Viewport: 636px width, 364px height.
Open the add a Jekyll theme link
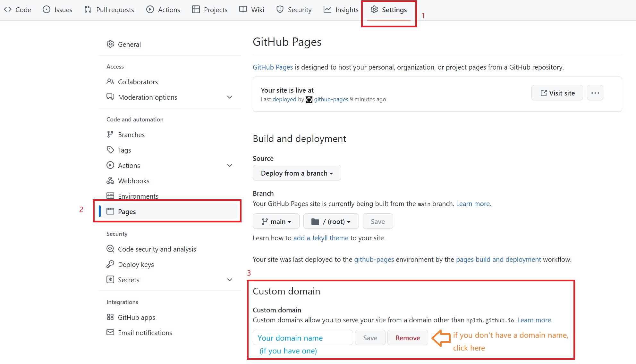321,238
